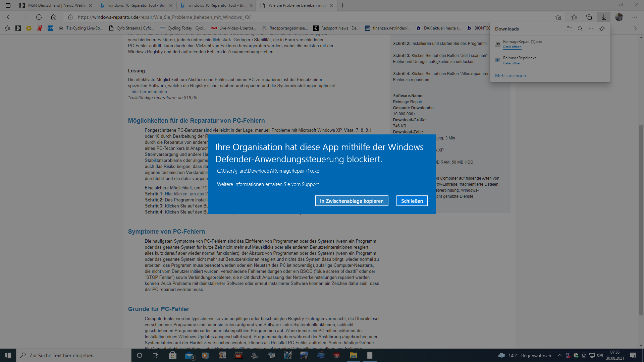The height and width of the screenshot is (362, 644).
Task: Open the profile avatar menu
Action: 619,17
